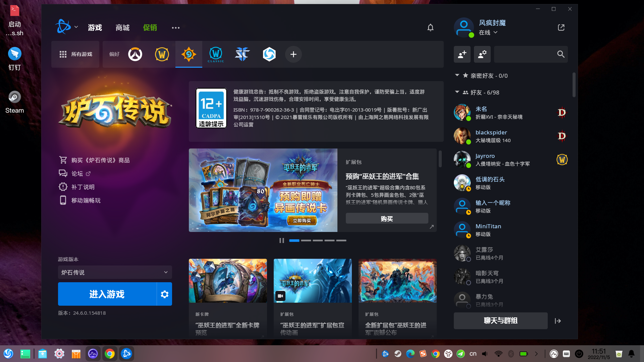644x362 pixels.
Task: Open the gear beside 进入游戏 button
Action: coord(164,294)
